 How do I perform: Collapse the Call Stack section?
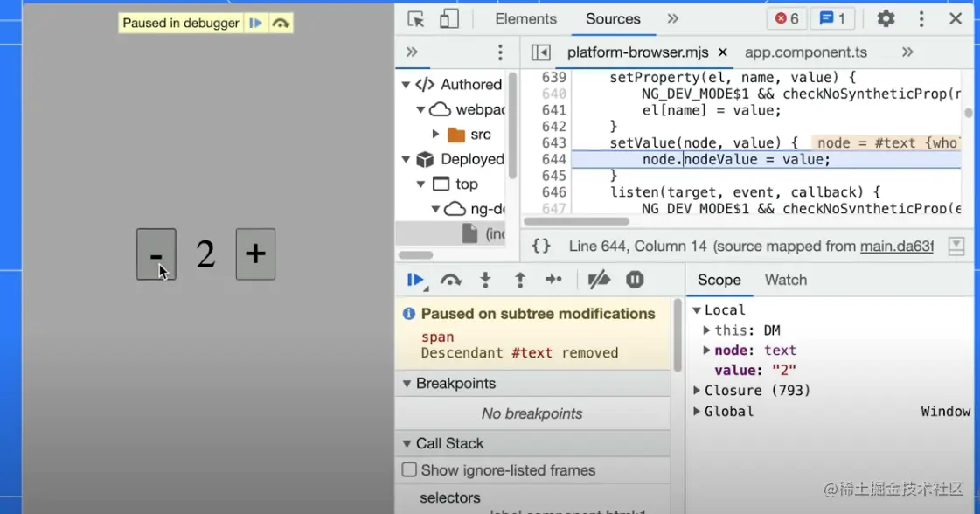pyautogui.click(x=407, y=443)
